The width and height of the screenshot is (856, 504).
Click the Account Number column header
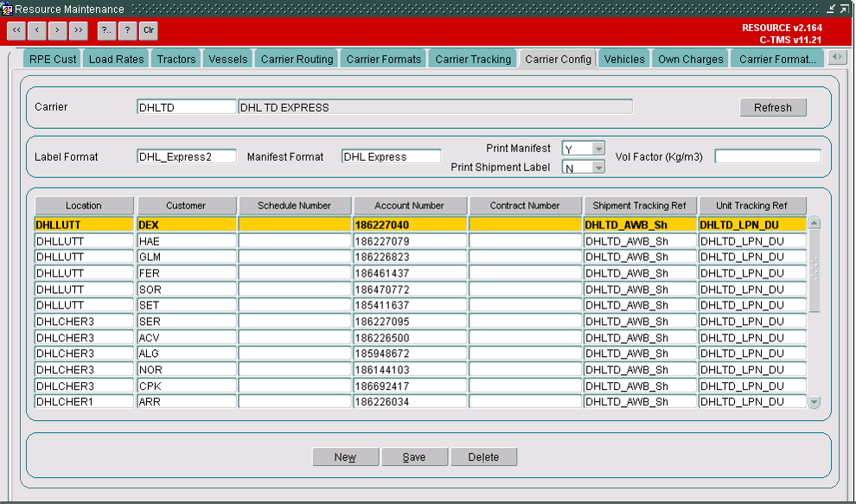click(x=410, y=206)
